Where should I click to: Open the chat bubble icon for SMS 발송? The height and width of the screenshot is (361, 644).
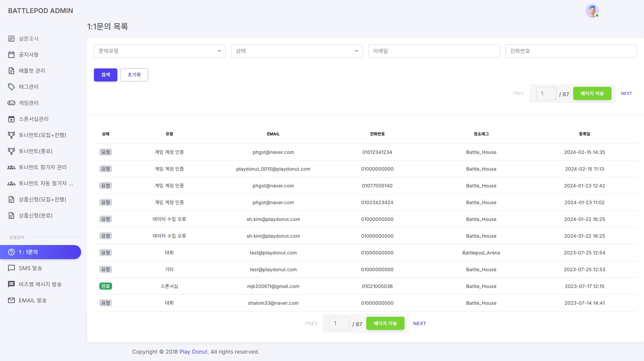(11, 268)
